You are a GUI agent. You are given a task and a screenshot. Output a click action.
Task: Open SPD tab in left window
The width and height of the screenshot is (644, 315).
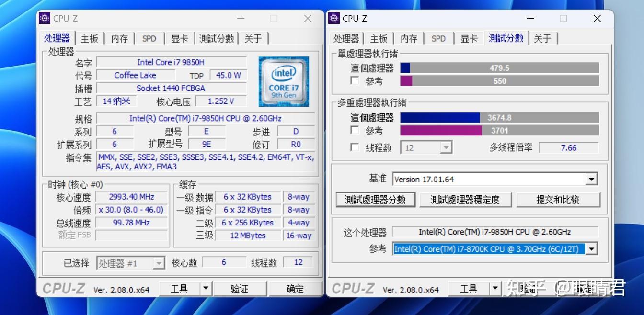[x=149, y=39]
